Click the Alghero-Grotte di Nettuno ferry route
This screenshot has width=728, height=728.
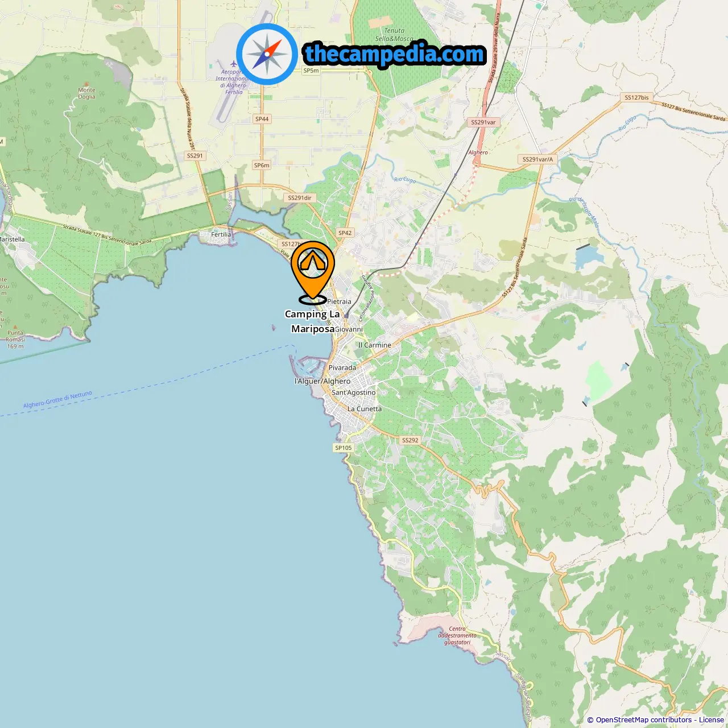click(57, 400)
